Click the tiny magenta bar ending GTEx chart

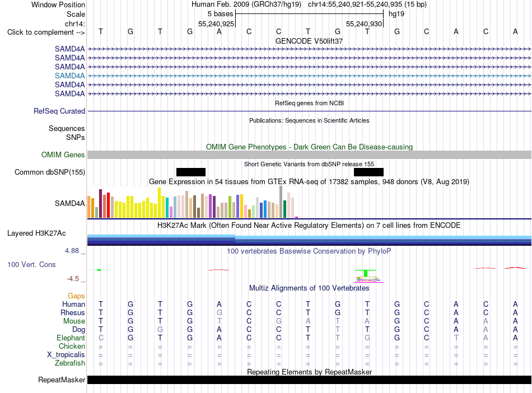coord(297,217)
